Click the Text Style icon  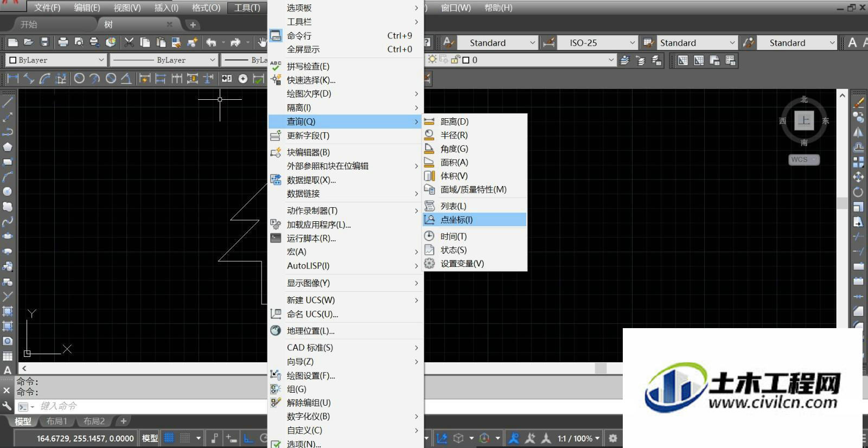[x=449, y=42]
